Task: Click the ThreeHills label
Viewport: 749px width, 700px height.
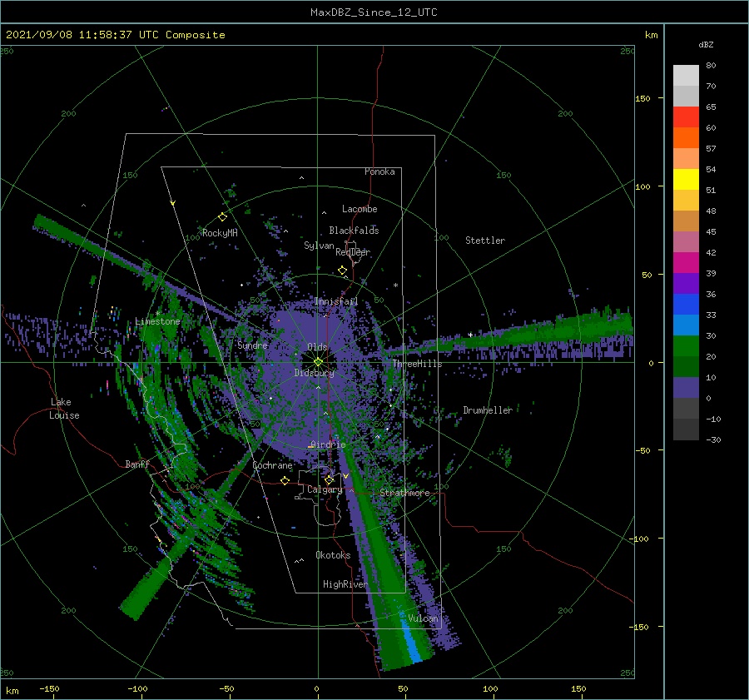Action: click(417, 364)
